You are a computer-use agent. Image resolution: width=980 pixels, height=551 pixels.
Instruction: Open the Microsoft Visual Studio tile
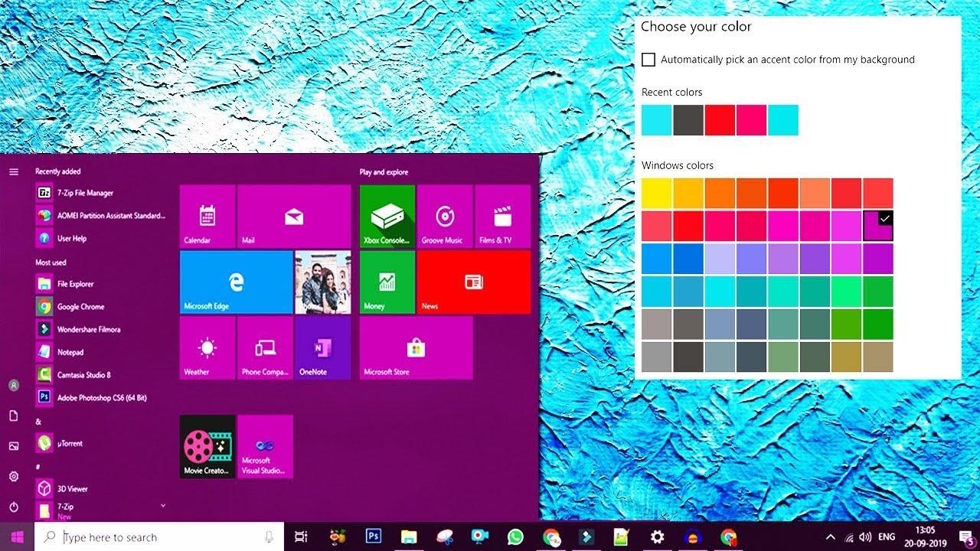265,447
